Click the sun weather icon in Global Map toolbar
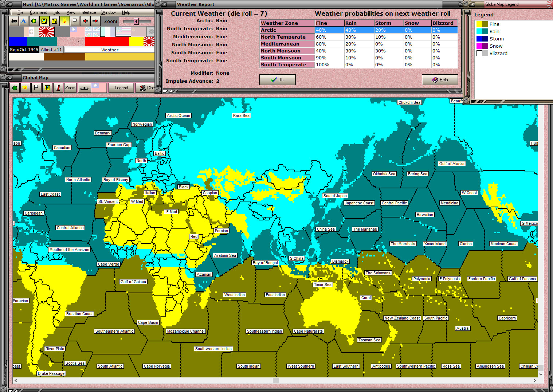 25,88
